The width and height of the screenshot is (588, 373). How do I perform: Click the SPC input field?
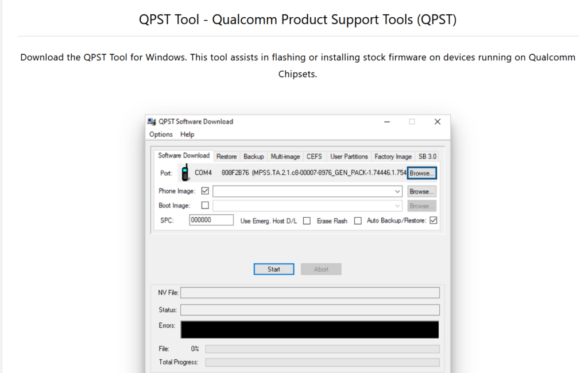click(211, 220)
